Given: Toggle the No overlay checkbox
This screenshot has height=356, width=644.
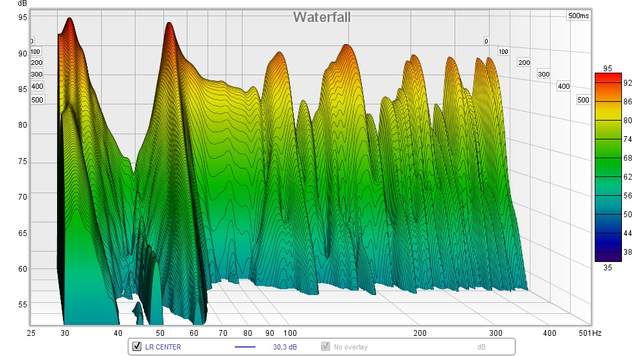Looking at the screenshot, I should [326, 346].
